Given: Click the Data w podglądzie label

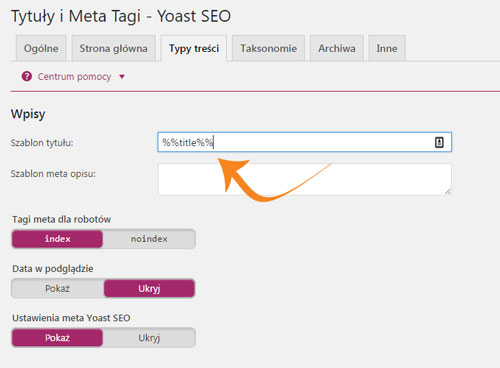Looking at the screenshot, I should 53,269.
